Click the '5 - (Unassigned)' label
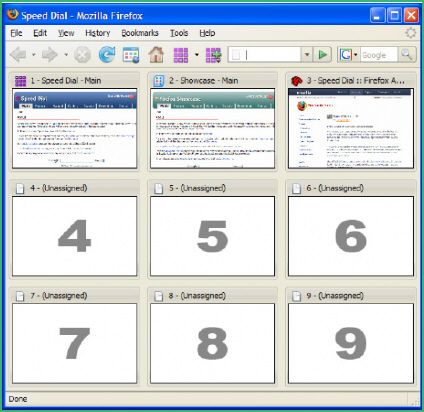 coord(197,188)
